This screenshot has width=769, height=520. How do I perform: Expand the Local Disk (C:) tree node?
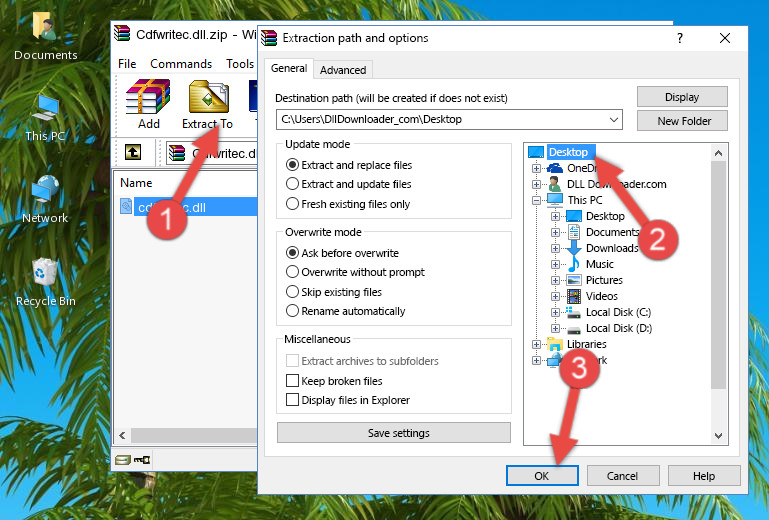(555, 312)
